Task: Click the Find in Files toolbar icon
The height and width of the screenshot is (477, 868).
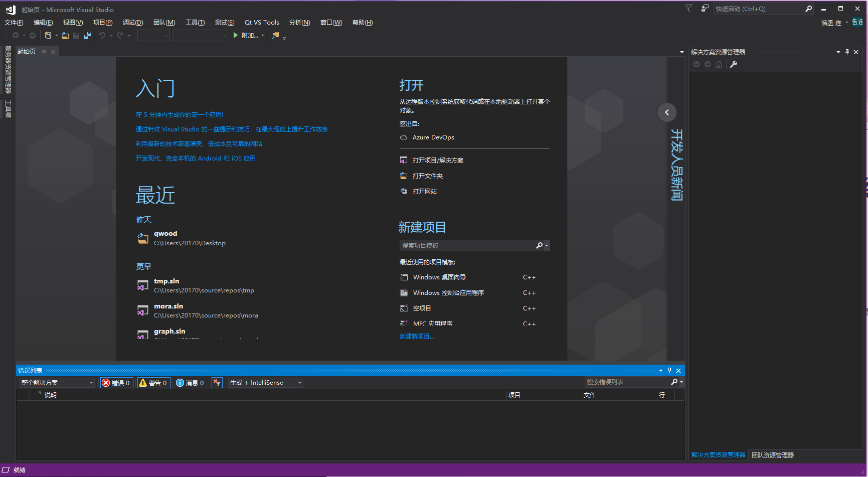Action: click(275, 36)
